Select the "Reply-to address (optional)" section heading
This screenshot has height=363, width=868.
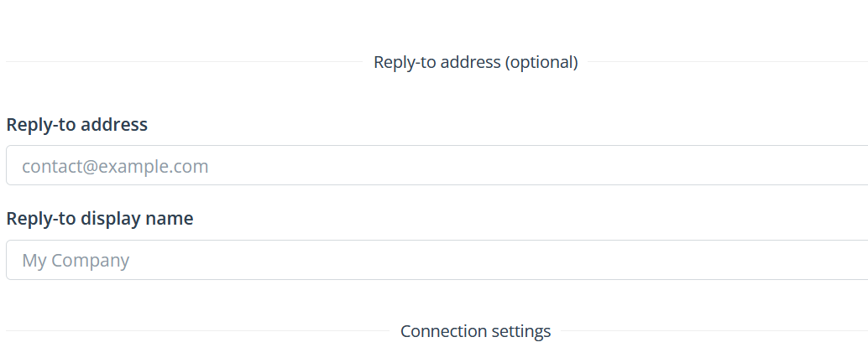pyautogui.click(x=475, y=62)
